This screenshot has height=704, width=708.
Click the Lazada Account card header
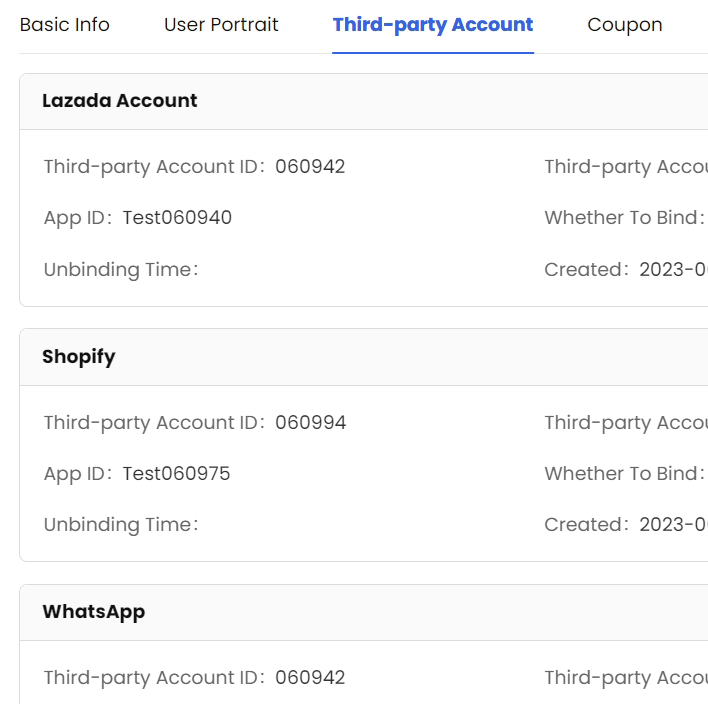[120, 101]
